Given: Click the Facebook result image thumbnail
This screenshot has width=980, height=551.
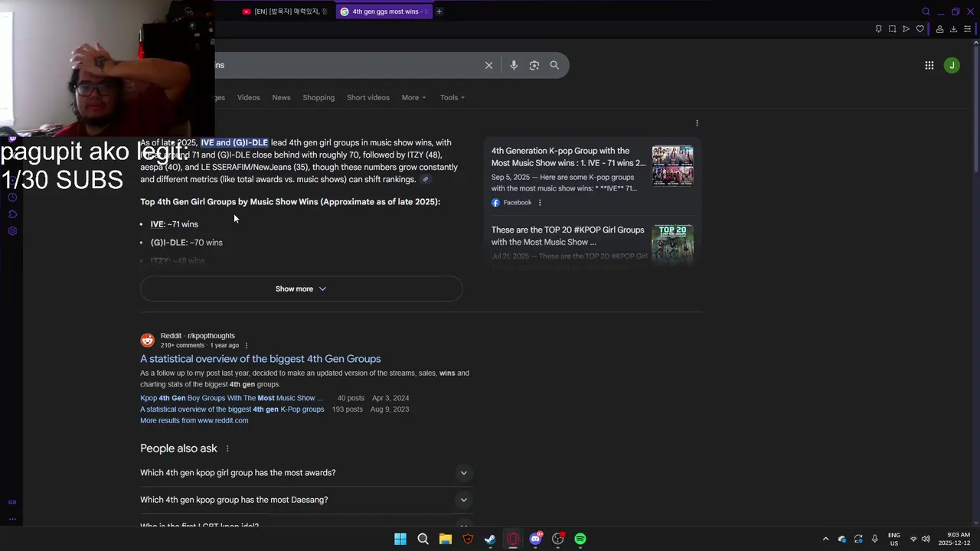Looking at the screenshot, I should click(x=672, y=165).
